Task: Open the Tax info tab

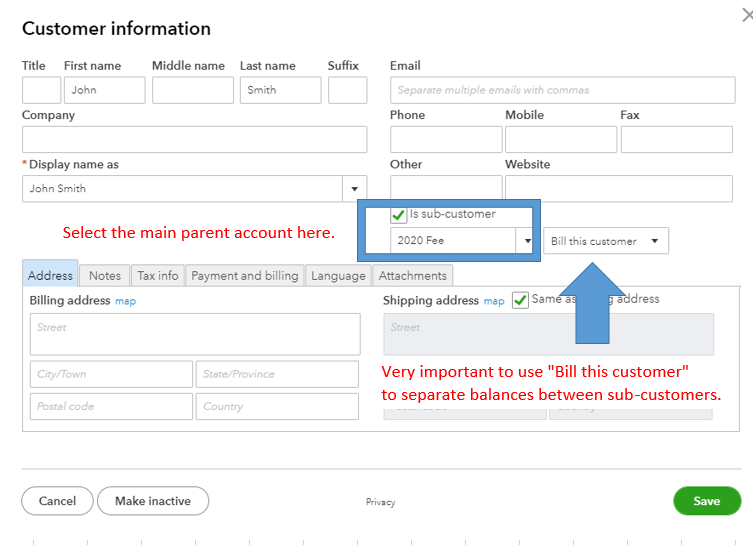Action: 158,276
